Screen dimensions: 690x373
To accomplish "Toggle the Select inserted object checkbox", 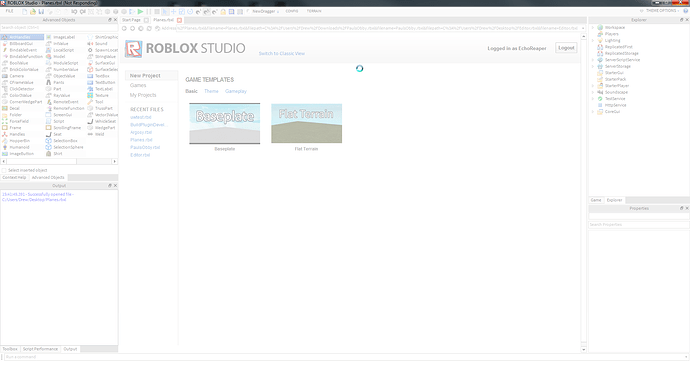I will (4, 170).
